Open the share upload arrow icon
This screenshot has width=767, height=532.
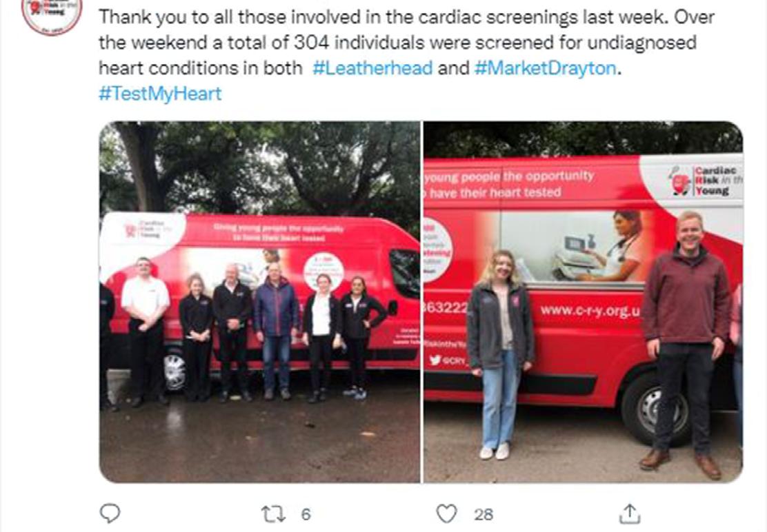pos(630,513)
